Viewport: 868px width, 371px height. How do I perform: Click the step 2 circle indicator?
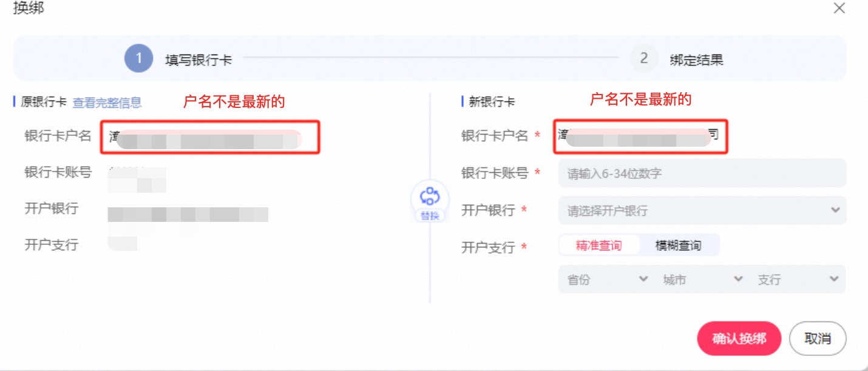pos(644,58)
